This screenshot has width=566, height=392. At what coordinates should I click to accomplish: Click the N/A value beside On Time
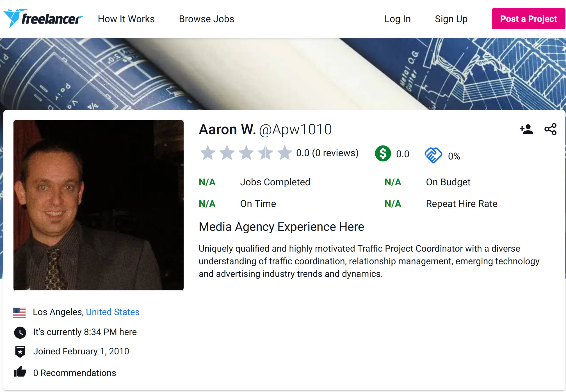[207, 204]
